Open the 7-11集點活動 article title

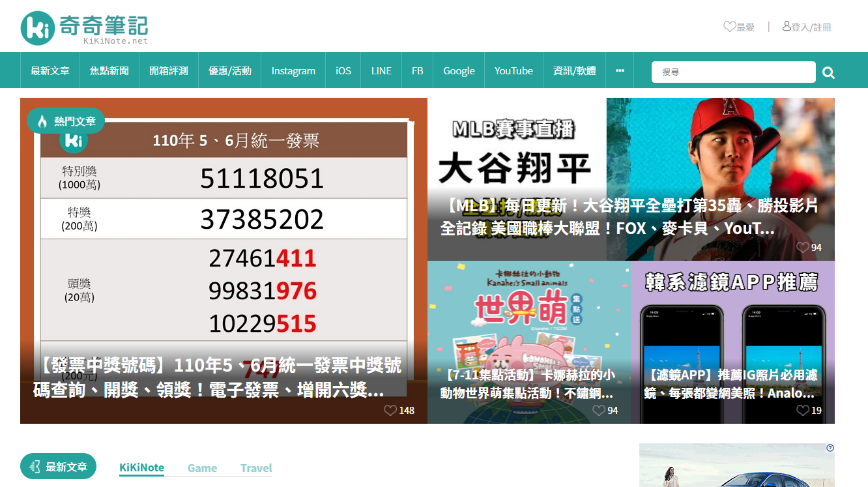[527, 384]
